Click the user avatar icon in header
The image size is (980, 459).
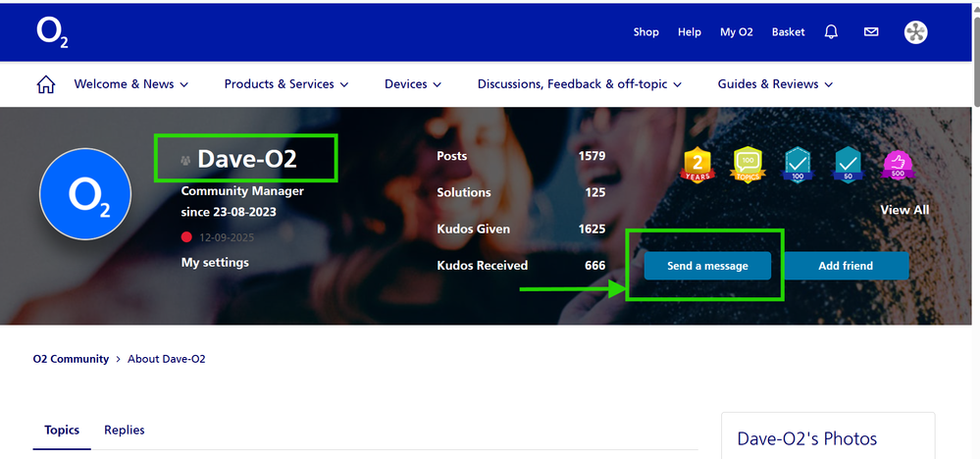click(914, 32)
